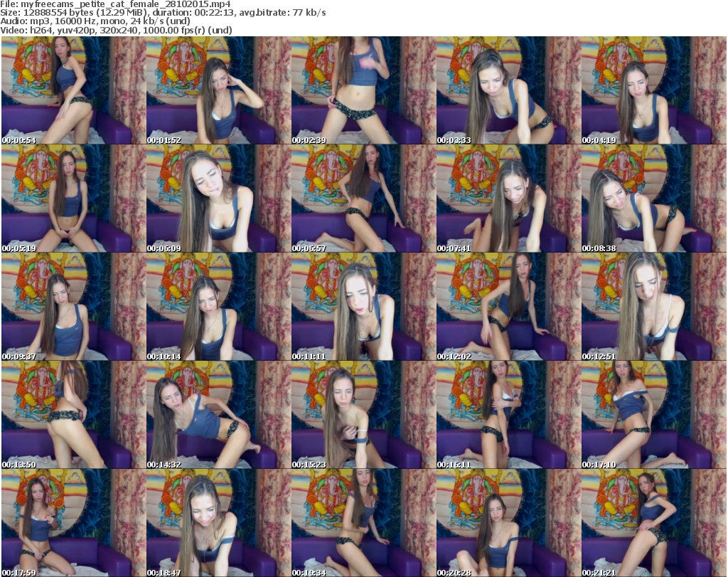
Task: Select the thumbnail stamped 00:00:54
Action: pos(73,90)
